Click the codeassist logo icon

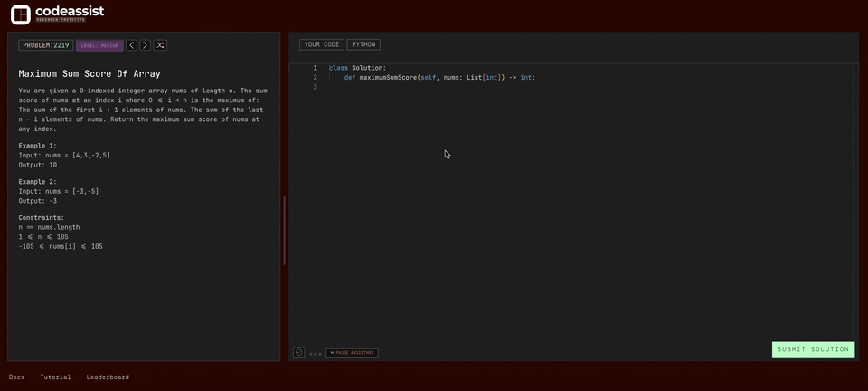[20, 14]
